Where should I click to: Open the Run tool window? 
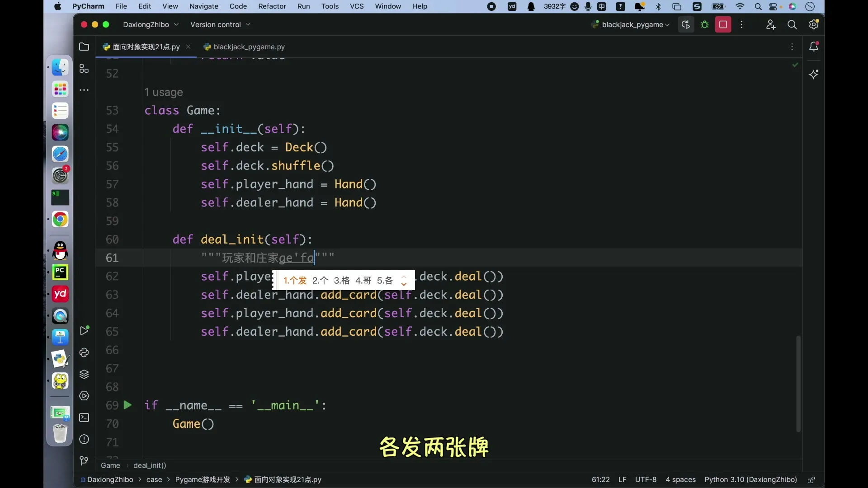coord(84,331)
